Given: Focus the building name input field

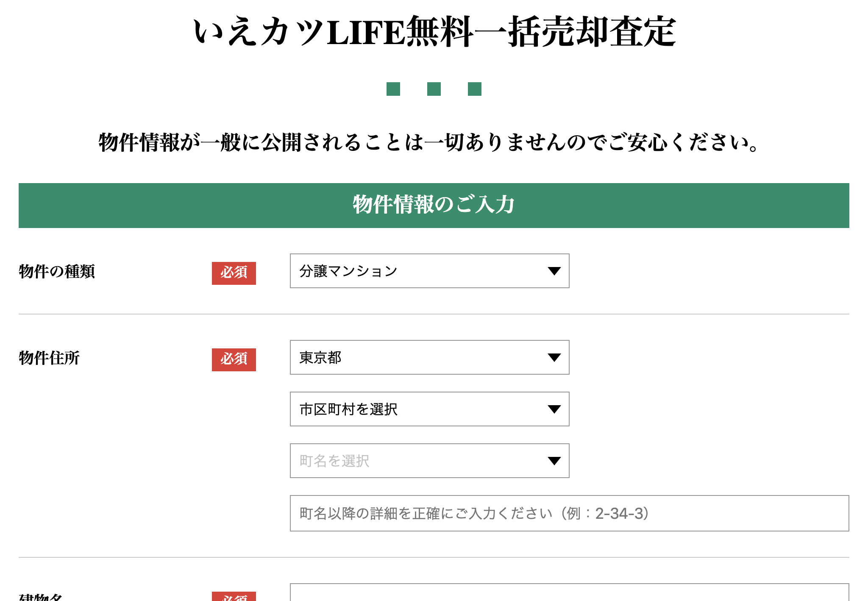Looking at the screenshot, I should coord(569,593).
